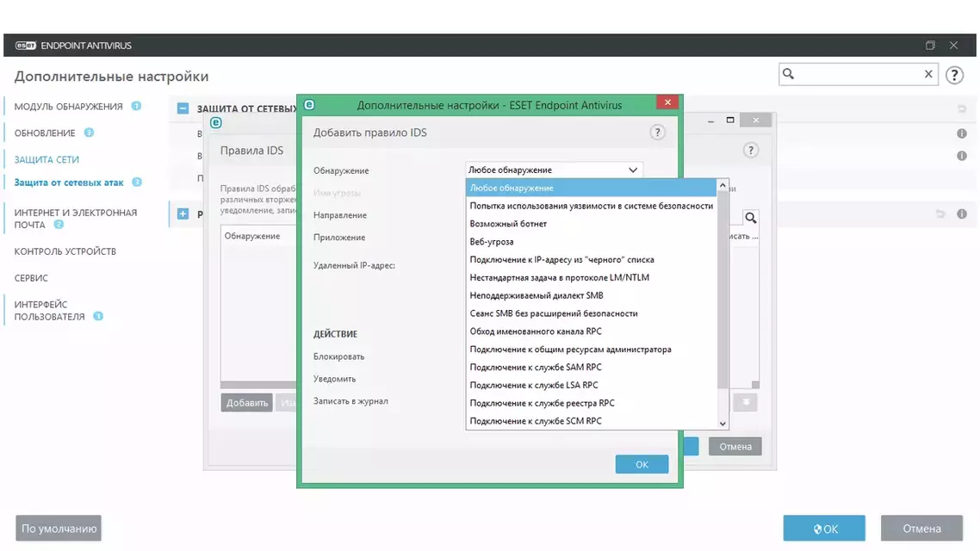Click badge next to 'Обновление'

[x=89, y=133]
